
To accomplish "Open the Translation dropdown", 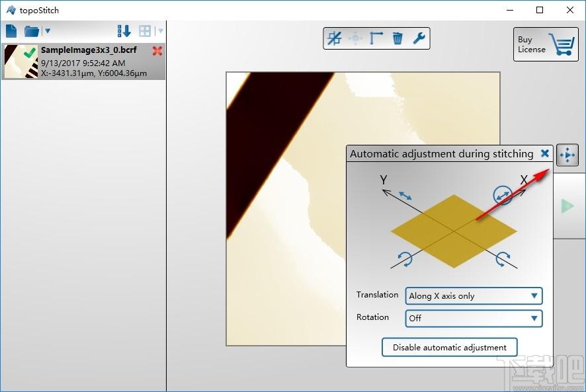I will [x=474, y=296].
